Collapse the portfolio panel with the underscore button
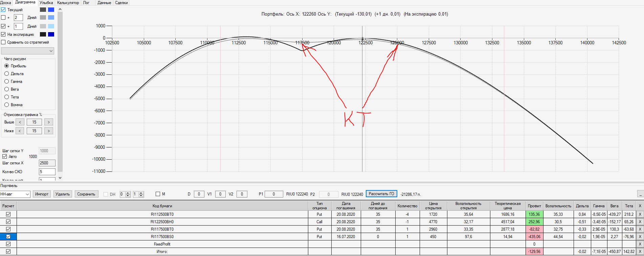 pos(640,194)
